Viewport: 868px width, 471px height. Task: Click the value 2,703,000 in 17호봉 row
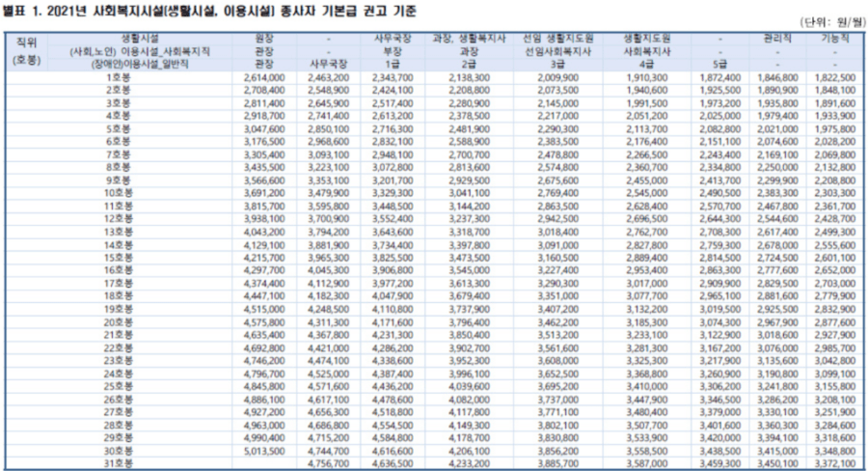tap(835, 284)
